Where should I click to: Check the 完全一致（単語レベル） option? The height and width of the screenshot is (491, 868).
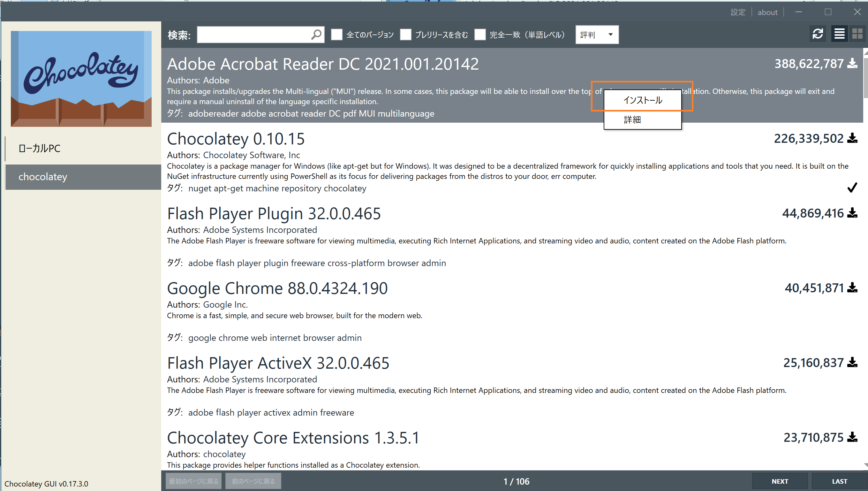480,35
